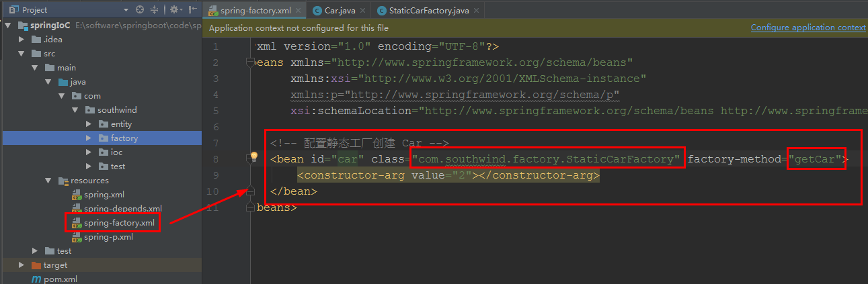Click the Maven pom.xml file icon
The height and width of the screenshot is (284, 868).
click(36, 279)
